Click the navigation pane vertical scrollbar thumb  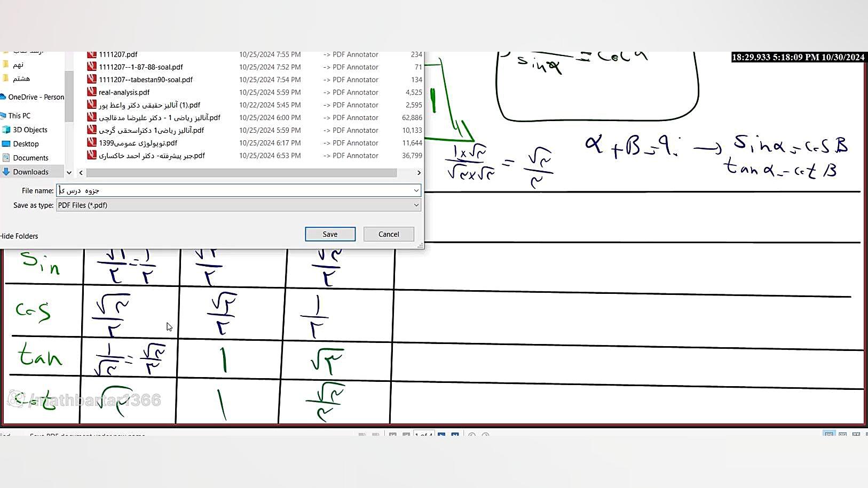(x=69, y=96)
